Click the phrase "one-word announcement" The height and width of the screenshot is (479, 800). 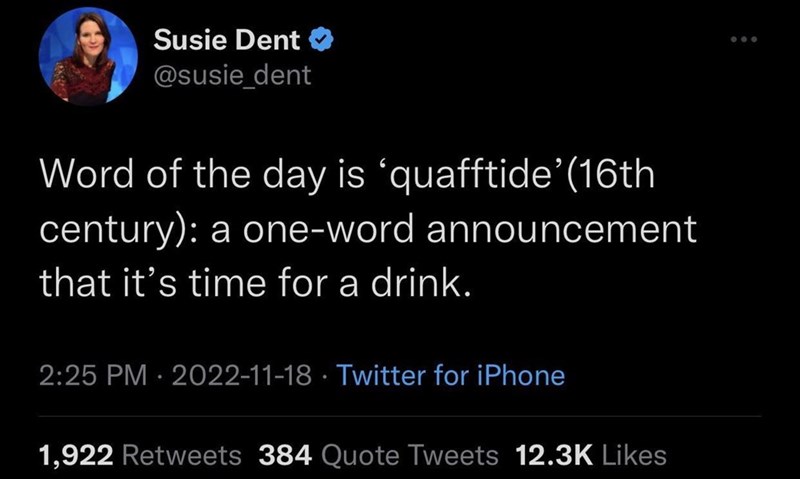(488, 233)
